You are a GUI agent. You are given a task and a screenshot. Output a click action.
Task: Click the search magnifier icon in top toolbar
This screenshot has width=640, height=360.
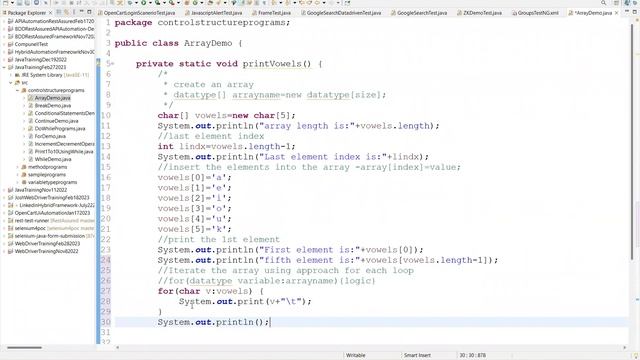point(603,3)
